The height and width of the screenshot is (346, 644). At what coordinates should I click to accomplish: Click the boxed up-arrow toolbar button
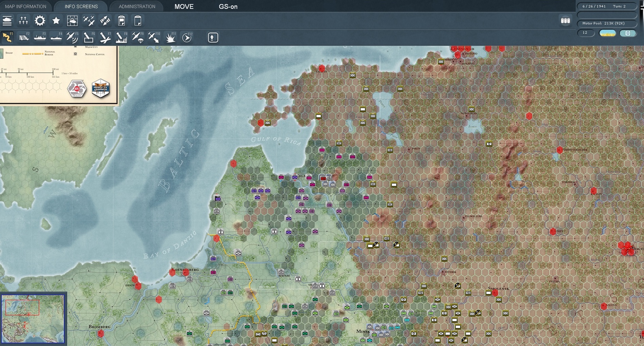(213, 37)
